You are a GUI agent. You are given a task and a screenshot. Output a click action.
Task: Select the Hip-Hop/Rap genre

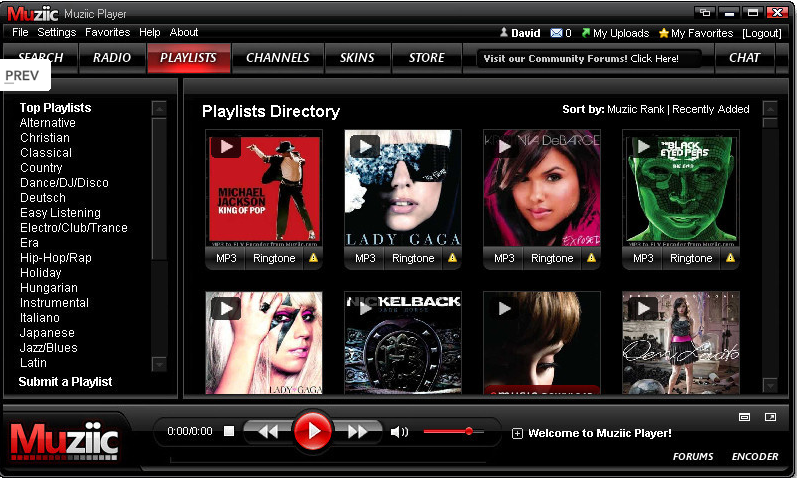click(x=56, y=258)
